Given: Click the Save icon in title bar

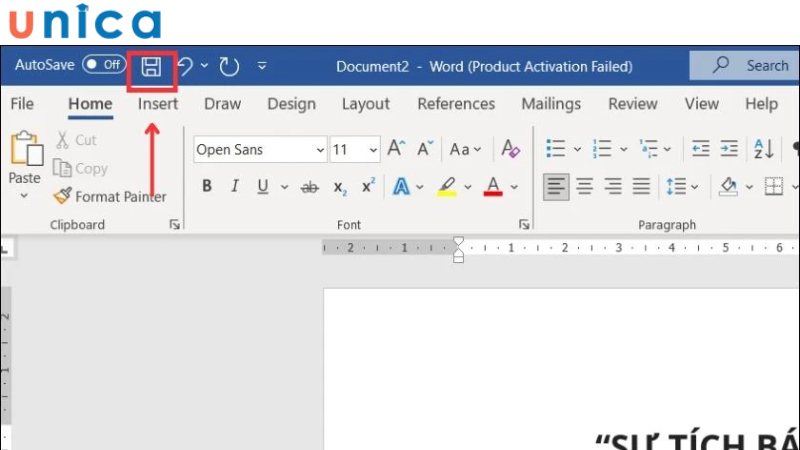Looking at the screenshot, I should pos(151,67).
